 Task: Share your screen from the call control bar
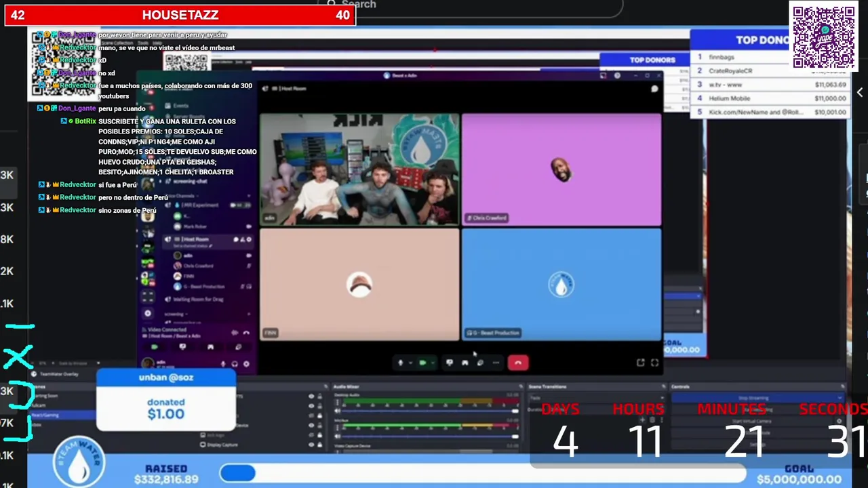(x=449, y=363)
